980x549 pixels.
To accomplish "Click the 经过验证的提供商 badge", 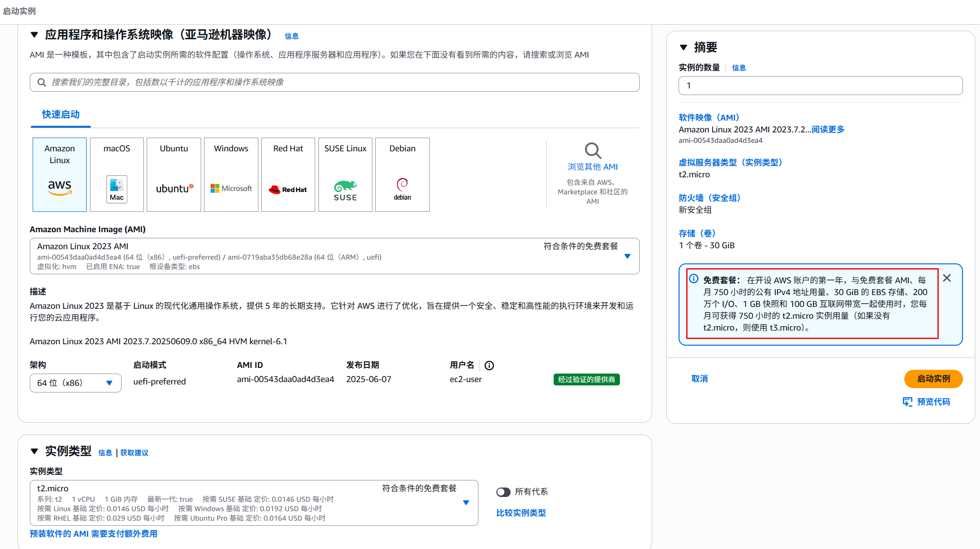I will 586,380.
